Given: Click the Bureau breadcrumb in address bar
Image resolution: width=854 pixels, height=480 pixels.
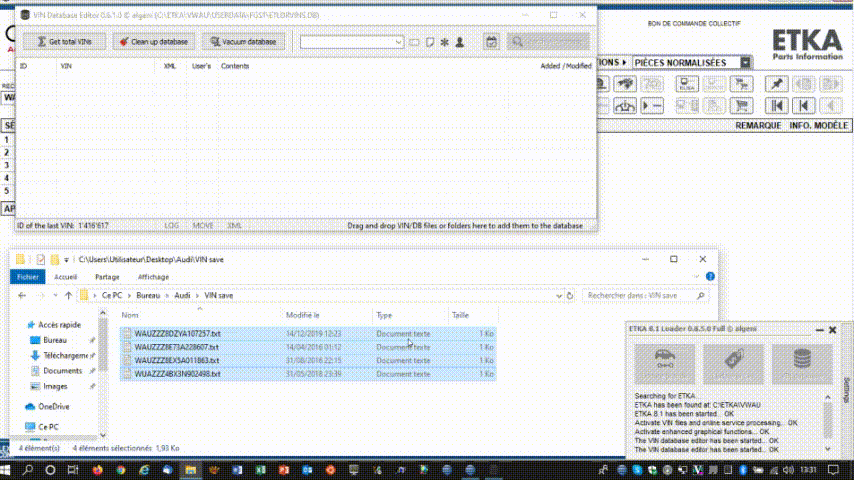Looking at the screenshot, I should pos(148,295).
